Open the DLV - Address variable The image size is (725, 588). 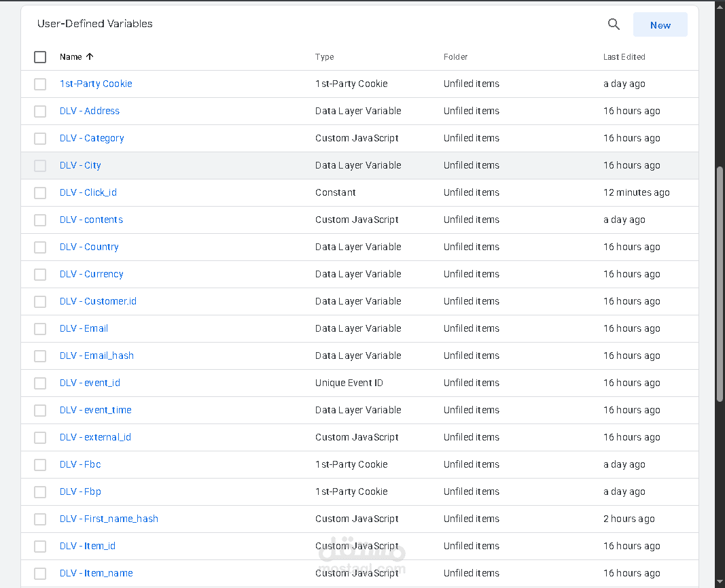click(90, 111)
